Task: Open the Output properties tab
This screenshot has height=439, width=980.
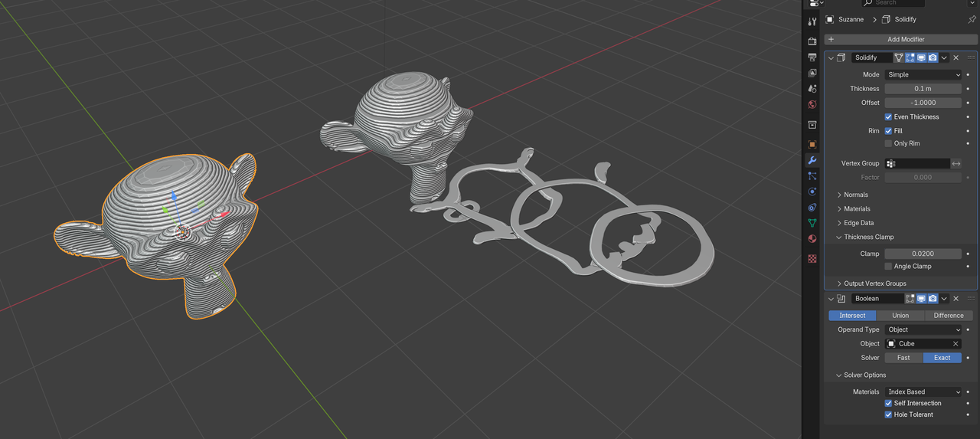Action: 812,57
